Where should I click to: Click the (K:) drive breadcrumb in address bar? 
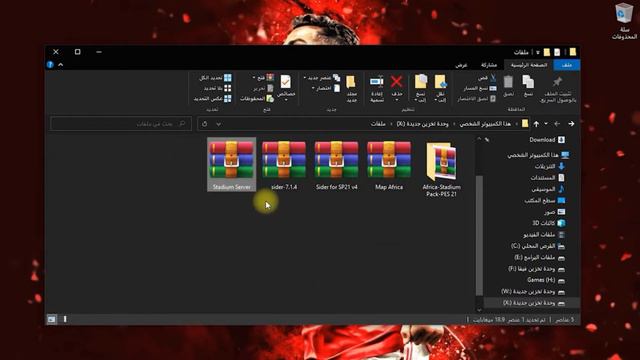(422, 124)
